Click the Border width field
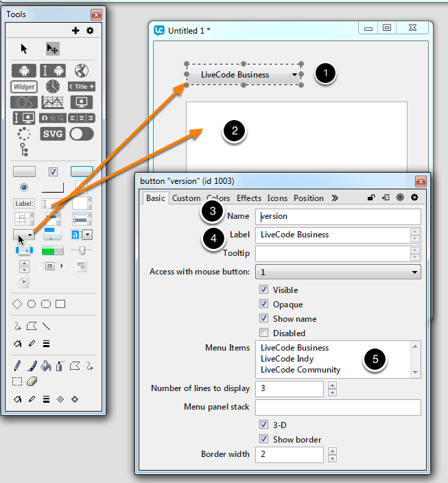Viewport: 448px width, 483px height. pyautogui.click(x=290, y=455)
